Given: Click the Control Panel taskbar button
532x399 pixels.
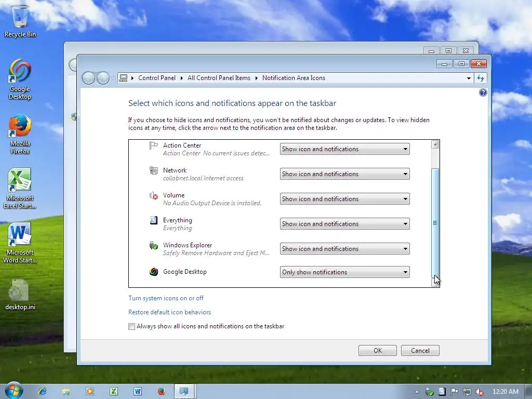Looking at the screenshot, I should (184, 391).
